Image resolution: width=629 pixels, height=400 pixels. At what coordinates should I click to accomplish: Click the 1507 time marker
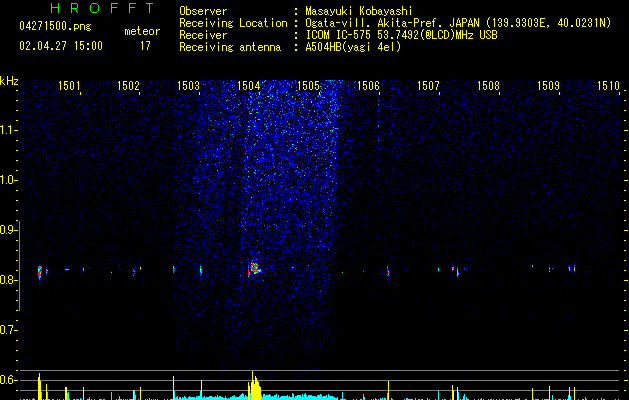click(428, 86)
